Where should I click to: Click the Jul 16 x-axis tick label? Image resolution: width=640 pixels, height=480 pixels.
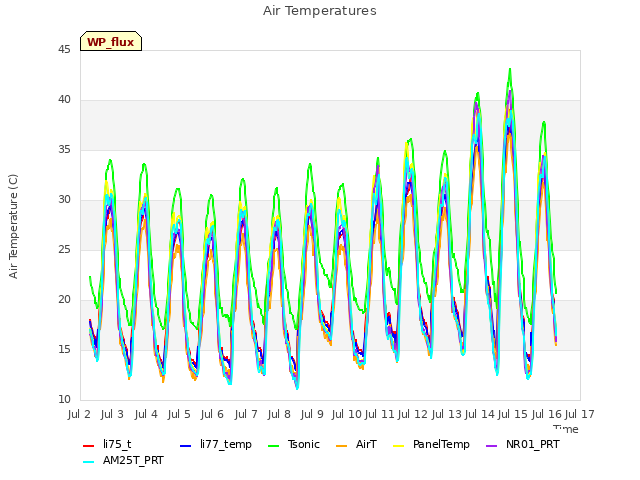pos(547,415)
